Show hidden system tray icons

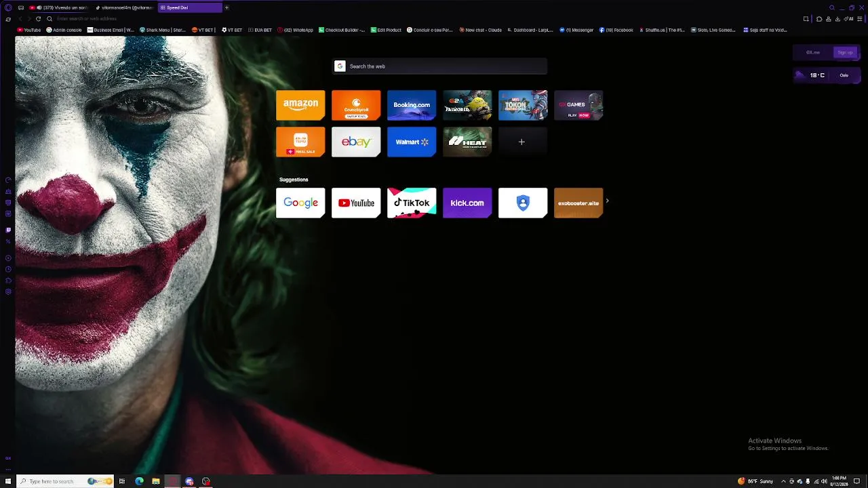point(783,481)
